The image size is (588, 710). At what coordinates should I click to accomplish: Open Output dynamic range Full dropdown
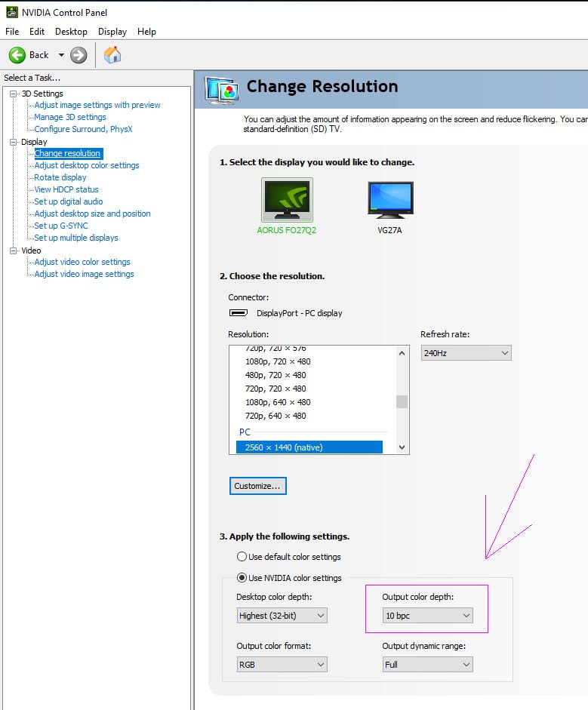click(x=428, y=665)
